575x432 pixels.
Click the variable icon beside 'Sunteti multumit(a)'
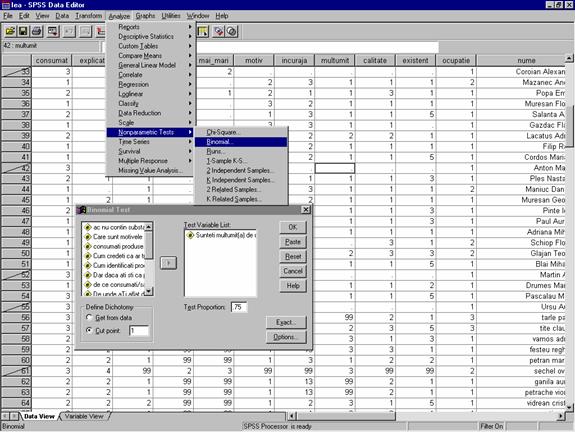pyautogui.click(x=190, y=235)
